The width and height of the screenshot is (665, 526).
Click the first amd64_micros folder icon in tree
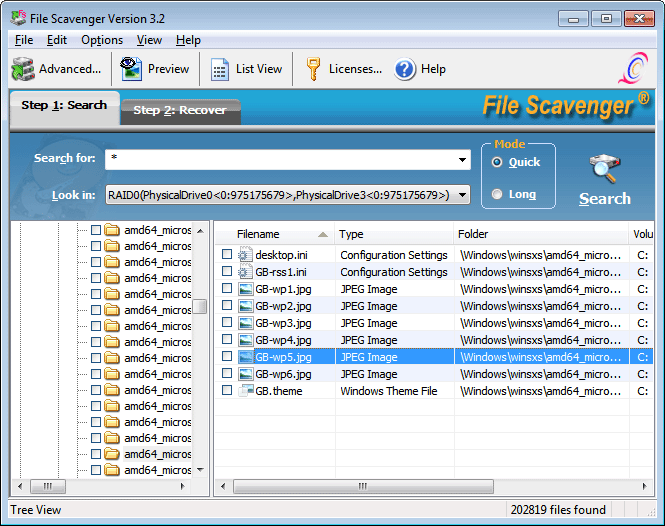112,230
